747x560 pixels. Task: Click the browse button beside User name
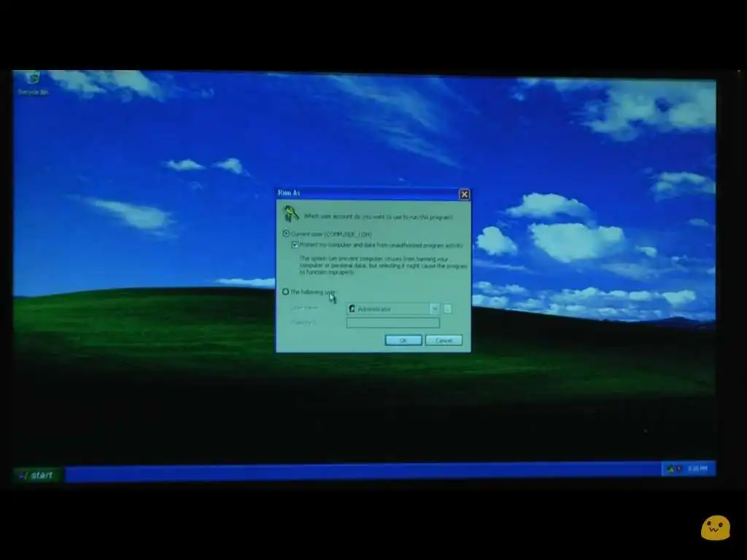point(448,309)
